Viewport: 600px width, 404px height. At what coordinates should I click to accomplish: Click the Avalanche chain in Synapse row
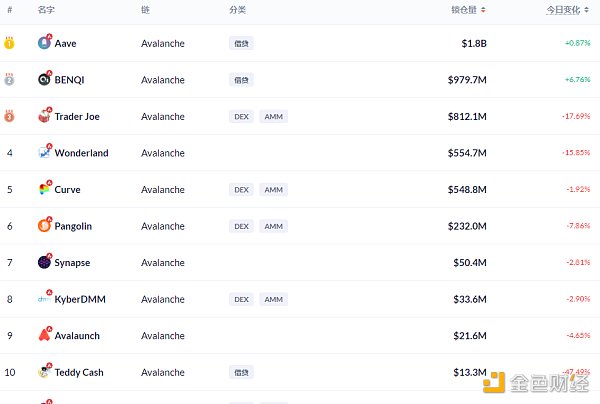(x=163, y=262)
